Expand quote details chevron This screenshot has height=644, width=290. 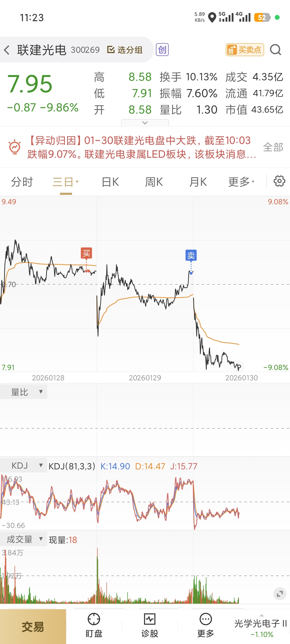145,123
